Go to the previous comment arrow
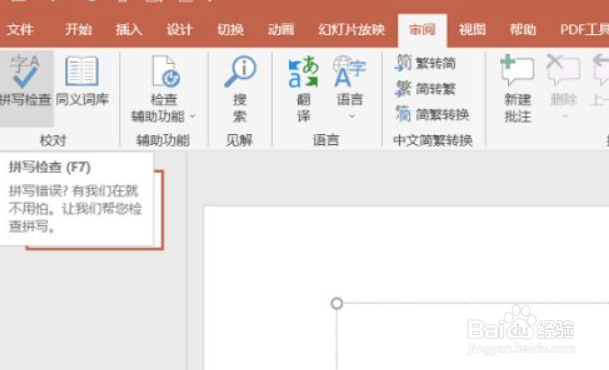This screenshot has width=609, height=370. 600,70
